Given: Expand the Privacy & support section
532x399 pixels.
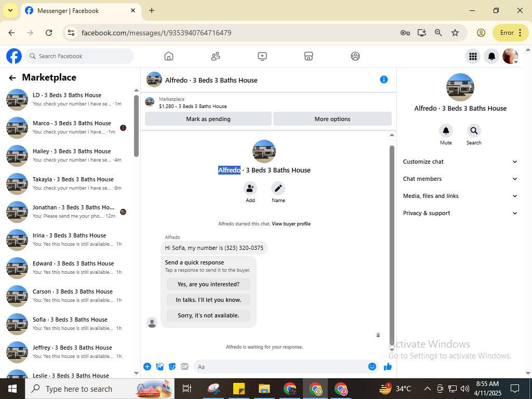Looking at the screenshot, I should (x=460, y=213).
